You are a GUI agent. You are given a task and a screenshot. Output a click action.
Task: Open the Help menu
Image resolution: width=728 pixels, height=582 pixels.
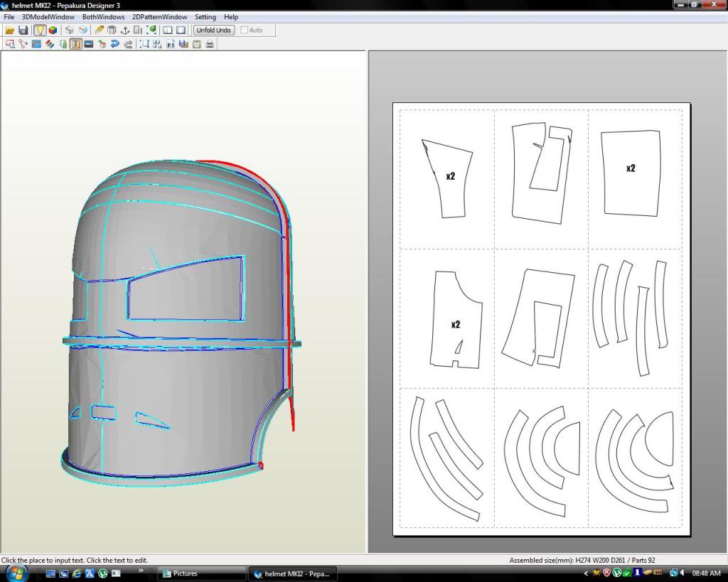231,17
